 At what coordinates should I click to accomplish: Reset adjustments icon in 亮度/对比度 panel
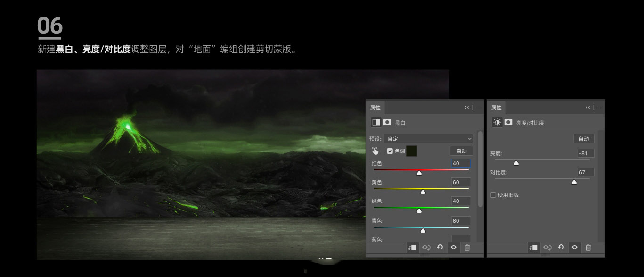[561, 247]
